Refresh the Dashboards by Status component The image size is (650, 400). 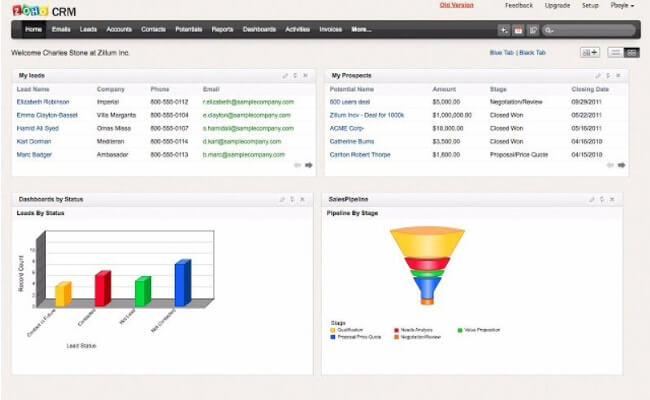coord(292,200)
